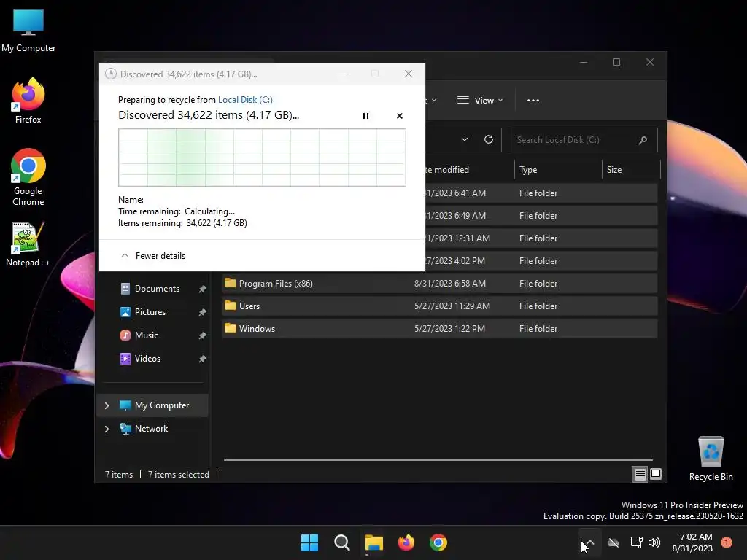Click the pin icon beside Pictures
747x560 pixels.
pos(203,312)
